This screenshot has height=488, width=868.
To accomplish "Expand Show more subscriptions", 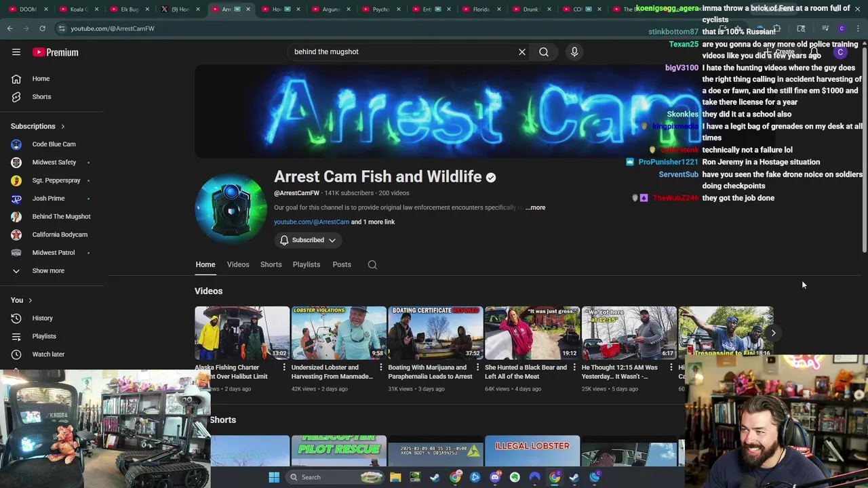I will point(48,271).
